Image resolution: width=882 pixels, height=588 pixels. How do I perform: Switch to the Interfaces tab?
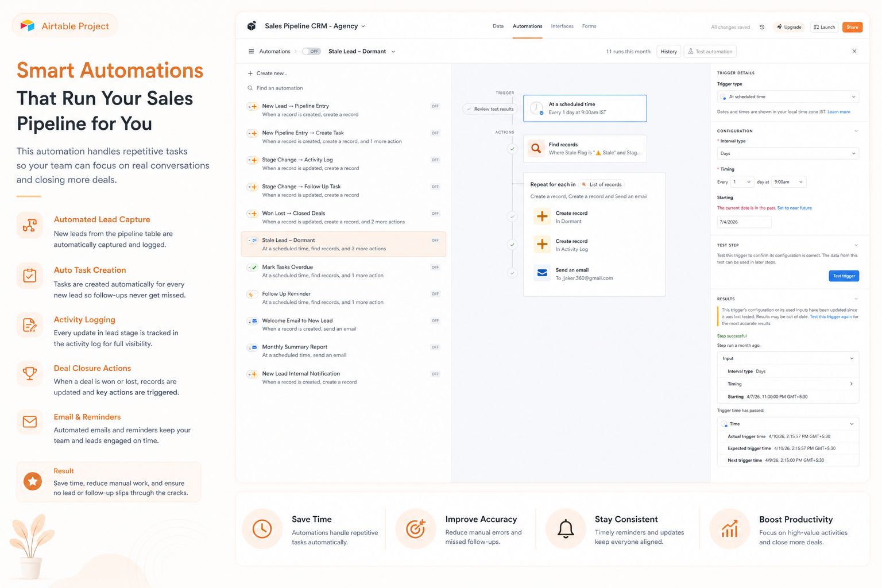pyautogui.click(x=562, y=26)
